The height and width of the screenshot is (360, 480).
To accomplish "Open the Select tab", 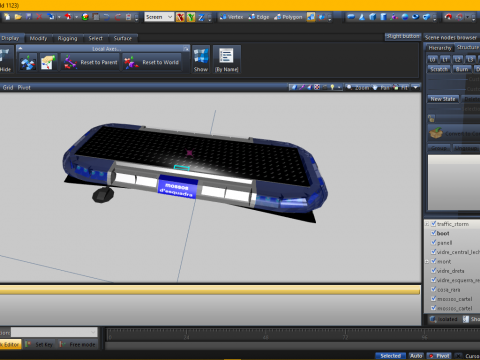I will pyautogui.click(x=96, y=38).
